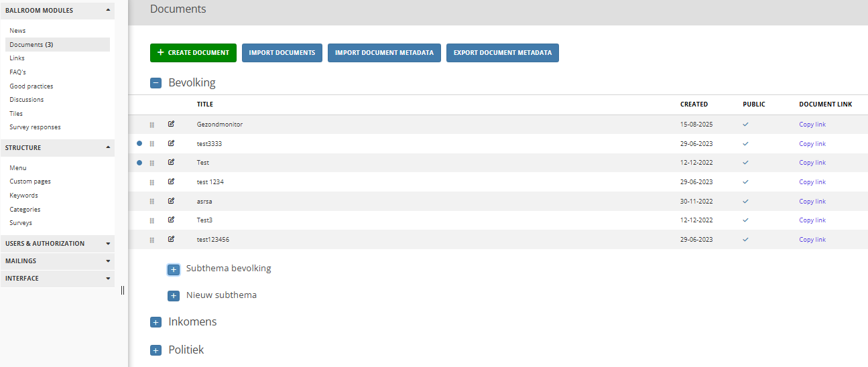Click the drag handle of Test3 row
The height and width of the screenshot is (367, 868).
coord(152,220)
